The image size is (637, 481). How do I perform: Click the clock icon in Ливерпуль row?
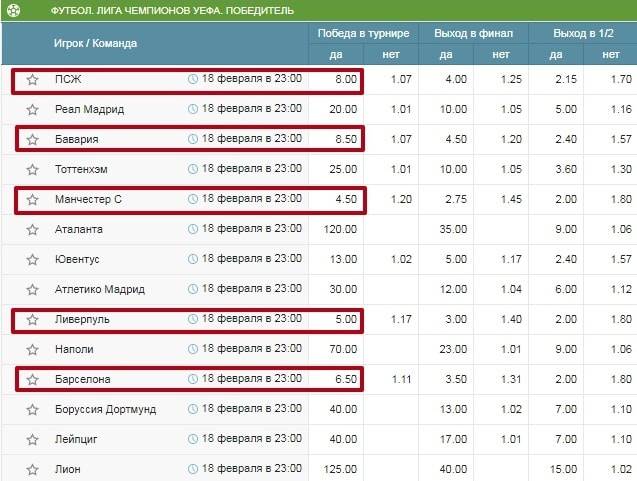(x=193, y=319)
